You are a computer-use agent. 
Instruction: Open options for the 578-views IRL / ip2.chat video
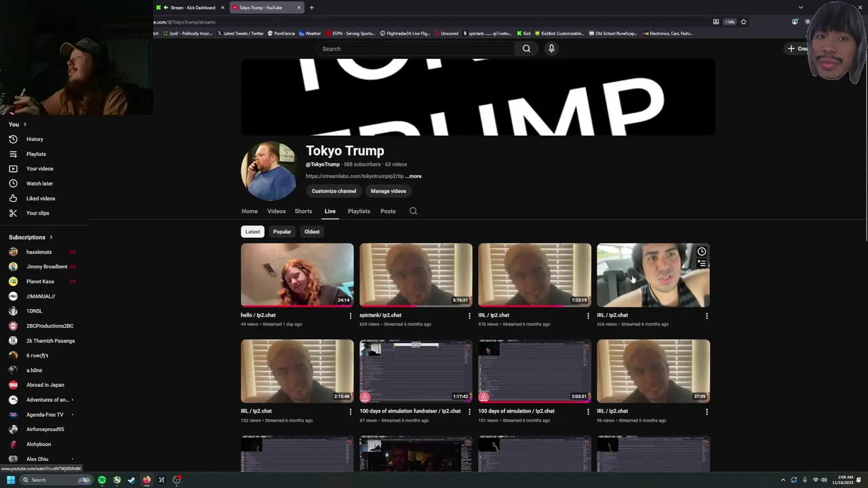(588, 316)
